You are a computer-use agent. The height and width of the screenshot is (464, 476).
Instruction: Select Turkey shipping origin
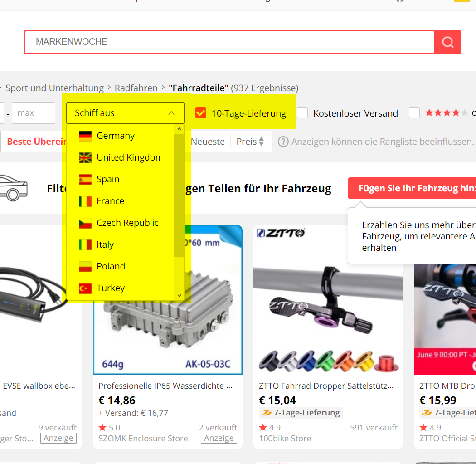(x=121, y=288)
